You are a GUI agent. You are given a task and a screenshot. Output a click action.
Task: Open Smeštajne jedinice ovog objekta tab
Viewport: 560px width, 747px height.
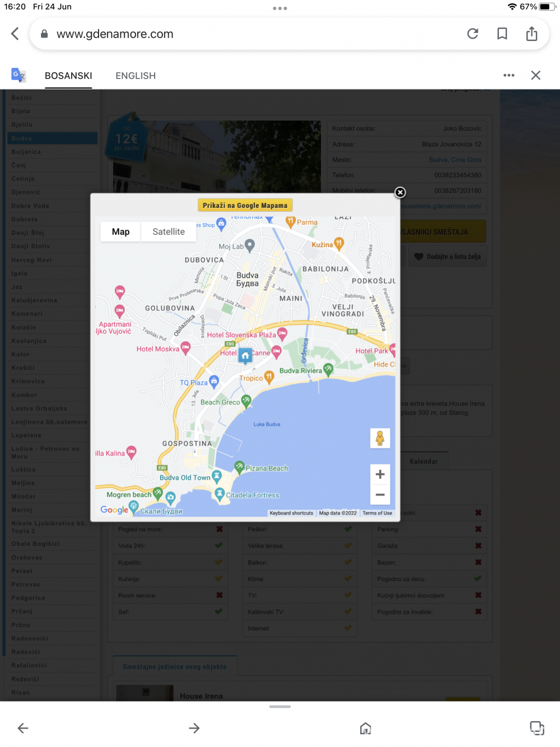pyautogui.click(x=175, y=666)
